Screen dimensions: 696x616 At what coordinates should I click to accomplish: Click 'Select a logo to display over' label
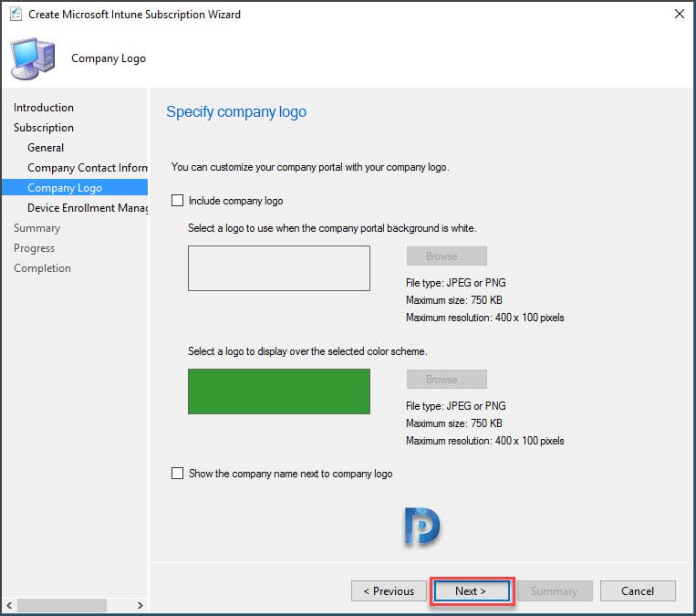pos(307,351)
